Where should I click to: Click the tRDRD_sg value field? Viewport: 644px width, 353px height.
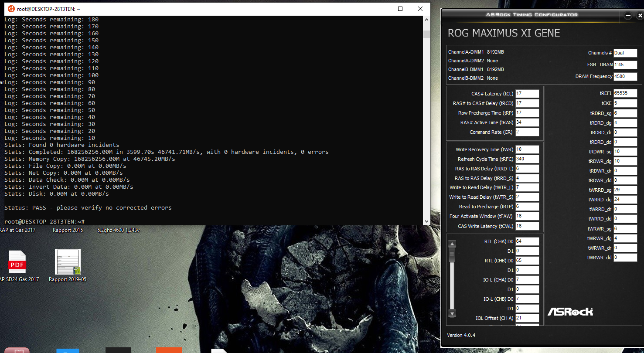coord(625,113)
